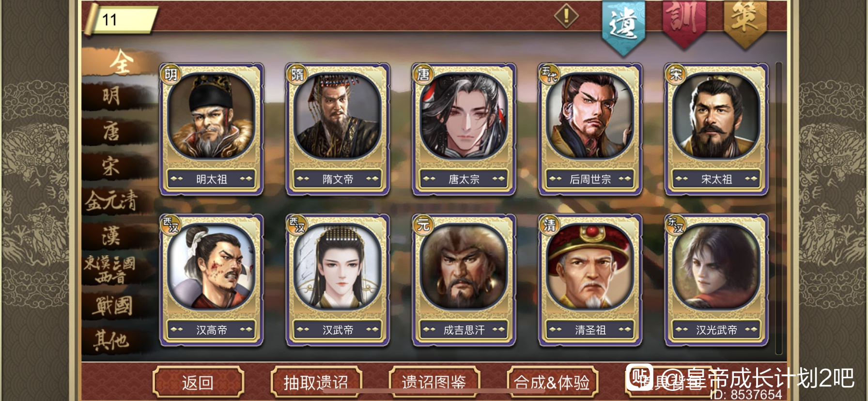Switch to the 金元清 filter tab
This screenshot has width=868, height=401.
tap(112, 200)
